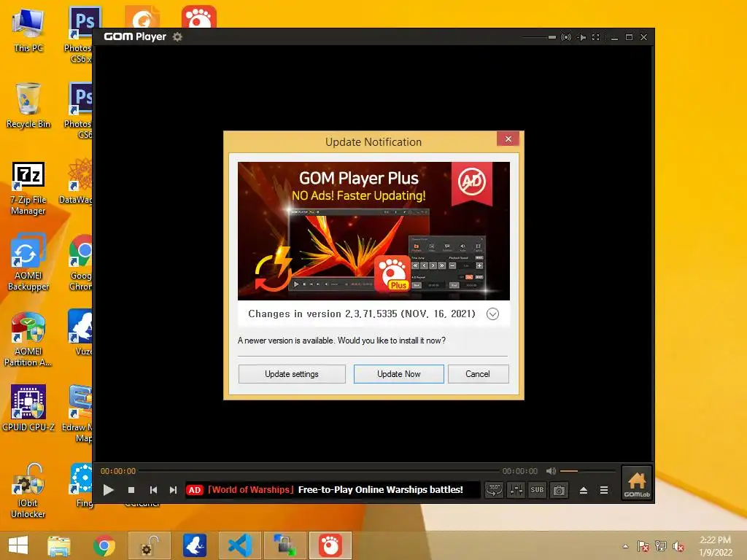Screen dimensions: 747x560
Task: Toggle 360 degree video mode
Action: (494, 489)
